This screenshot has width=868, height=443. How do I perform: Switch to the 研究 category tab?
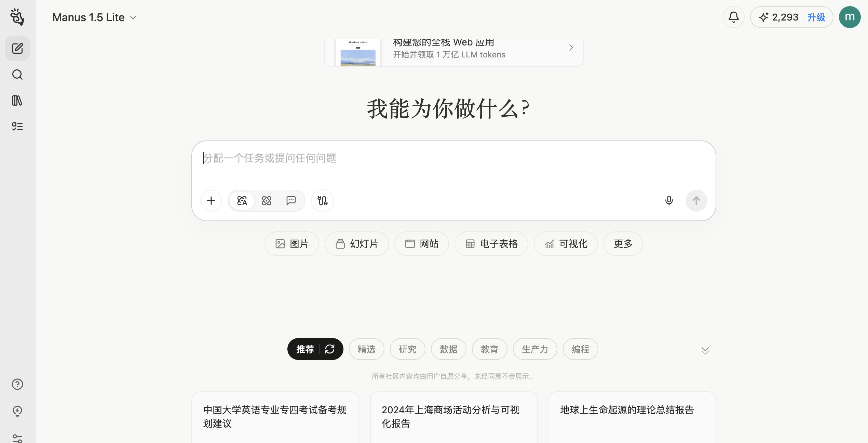(407, 349)
